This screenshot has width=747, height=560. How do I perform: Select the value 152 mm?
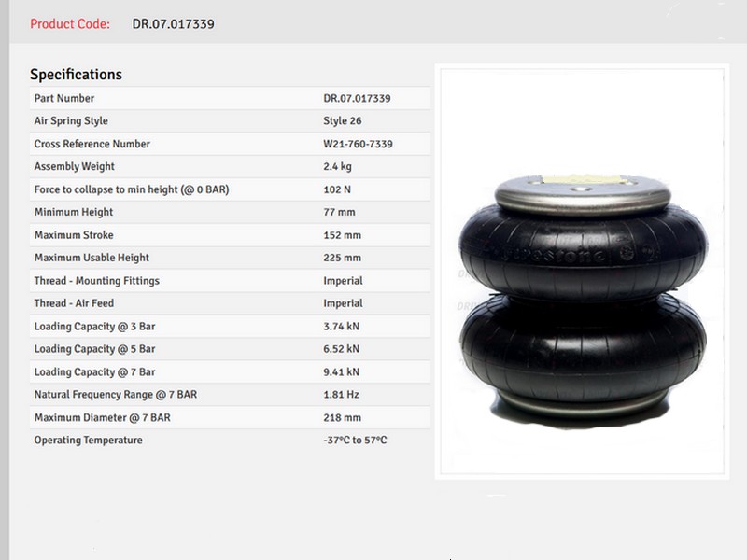[x=343, y=235]
